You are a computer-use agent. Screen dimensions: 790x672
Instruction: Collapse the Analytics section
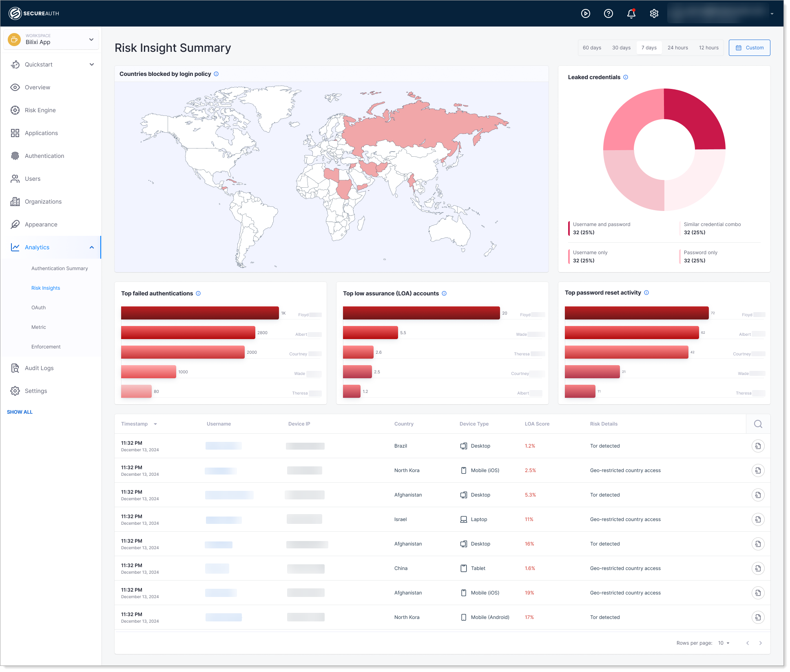click(91, 247)
